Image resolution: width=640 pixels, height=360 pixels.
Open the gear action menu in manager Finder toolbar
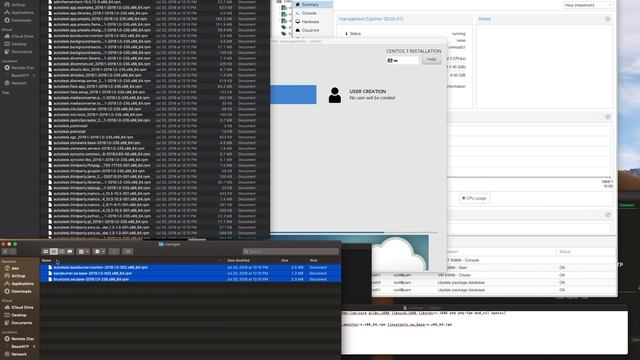[x=100, y=252]
